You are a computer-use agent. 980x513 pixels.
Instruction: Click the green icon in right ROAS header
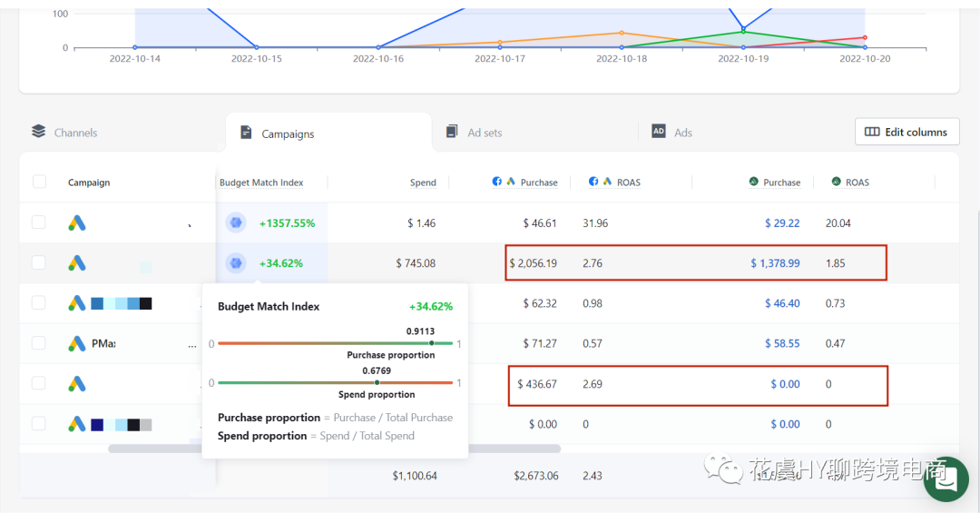(x=837, y=182)
